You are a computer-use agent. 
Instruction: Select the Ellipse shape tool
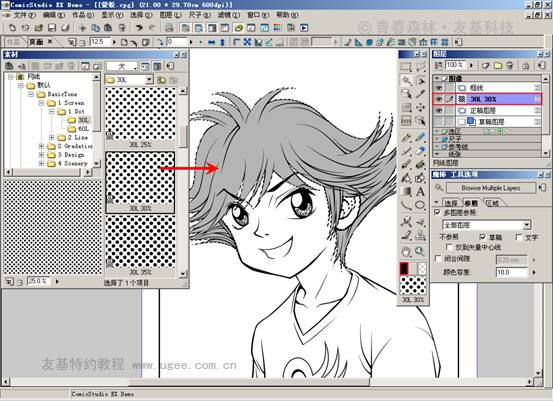pyautogui.click(x=420, y=205)
